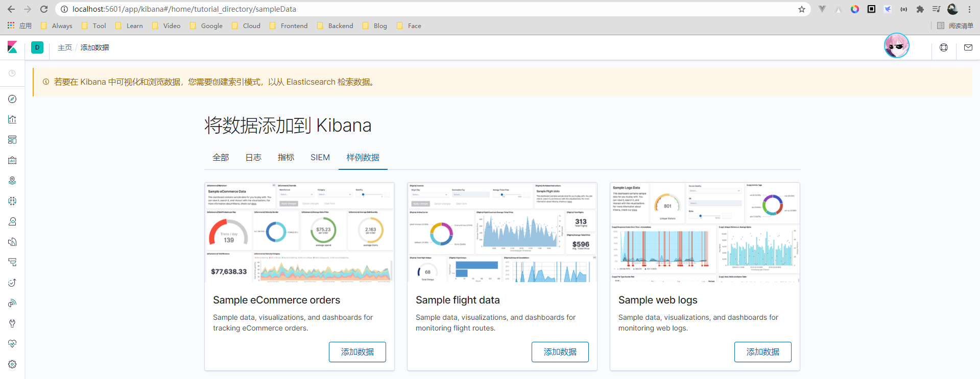Click 主页 breadcrumb link
The width and height of the screenshot is (980, 379).
click(65, 47)
